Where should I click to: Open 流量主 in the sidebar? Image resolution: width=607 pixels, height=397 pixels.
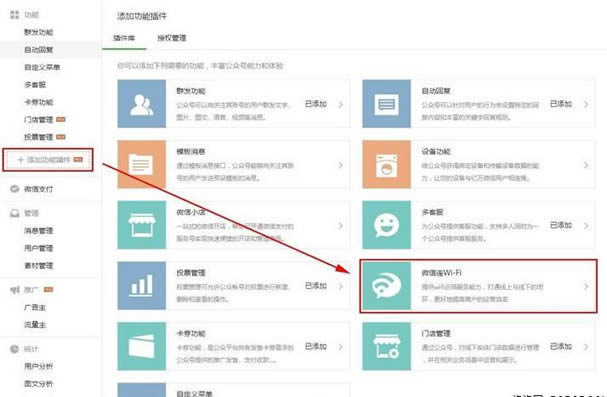coord(35,325)
